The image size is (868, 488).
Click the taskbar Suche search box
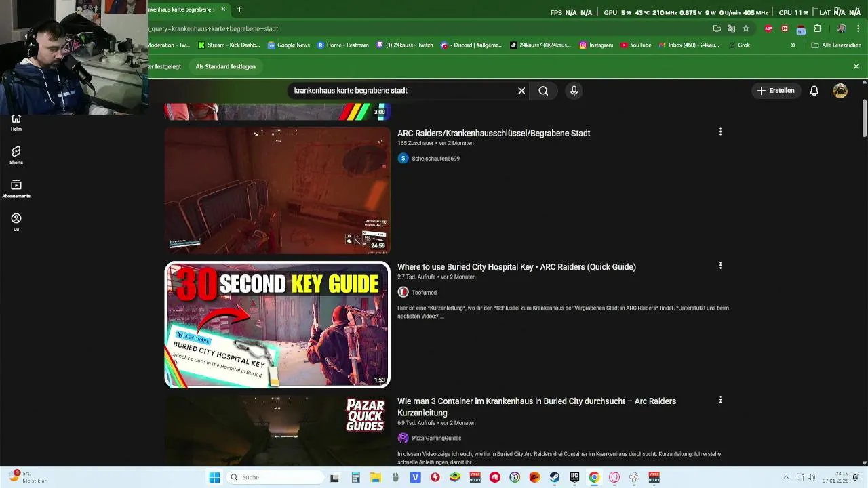(x=275, y=477)
